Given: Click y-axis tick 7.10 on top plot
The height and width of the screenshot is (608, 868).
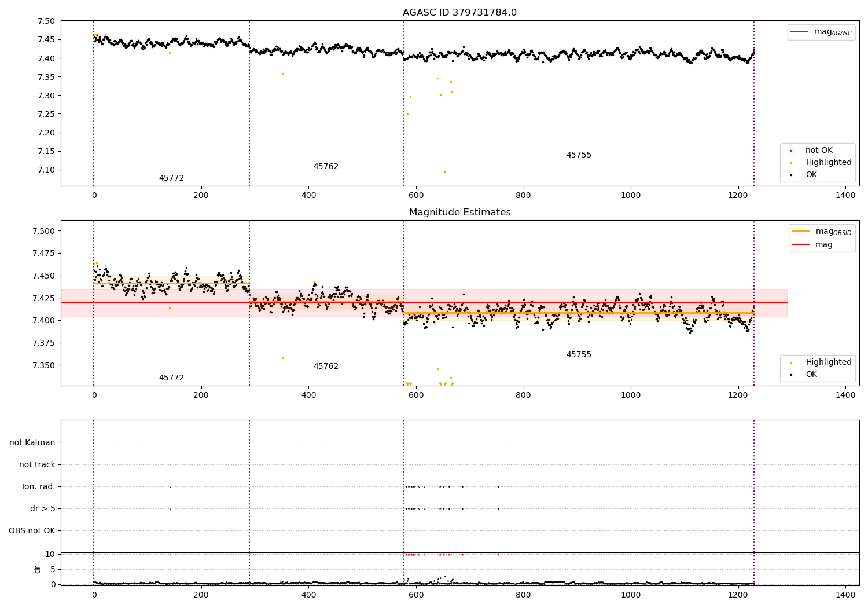Looking at the screenshot, I should (x=46, y=170).
